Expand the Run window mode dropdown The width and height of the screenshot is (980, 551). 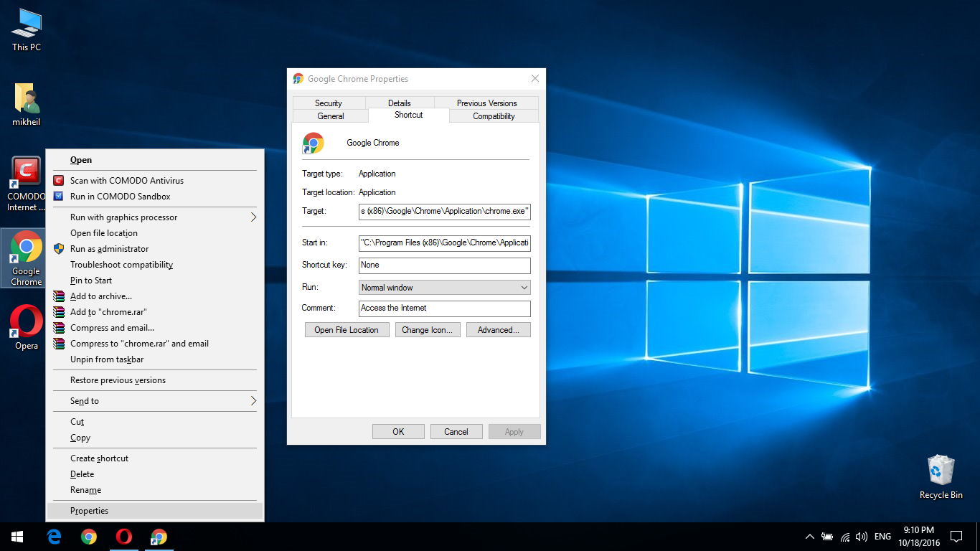click(x=444, y=288)
